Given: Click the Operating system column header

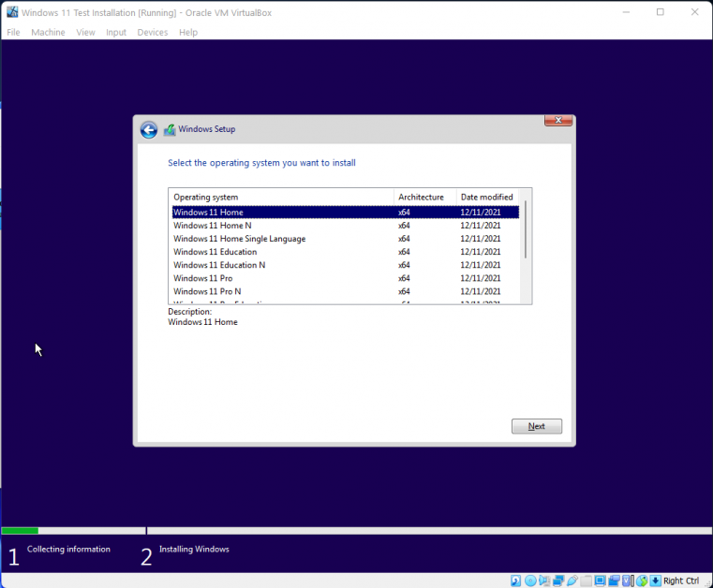Looking at the screenshot, I should (282, 198).
